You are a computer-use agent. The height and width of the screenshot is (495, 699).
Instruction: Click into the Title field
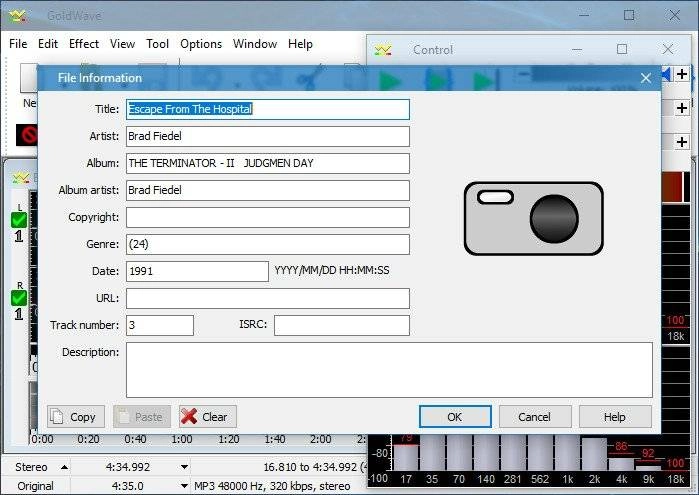click(267, 109)
